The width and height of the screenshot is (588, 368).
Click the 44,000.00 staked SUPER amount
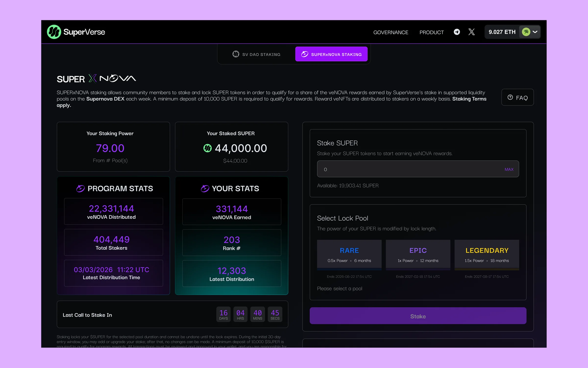(x=241, y=148)
